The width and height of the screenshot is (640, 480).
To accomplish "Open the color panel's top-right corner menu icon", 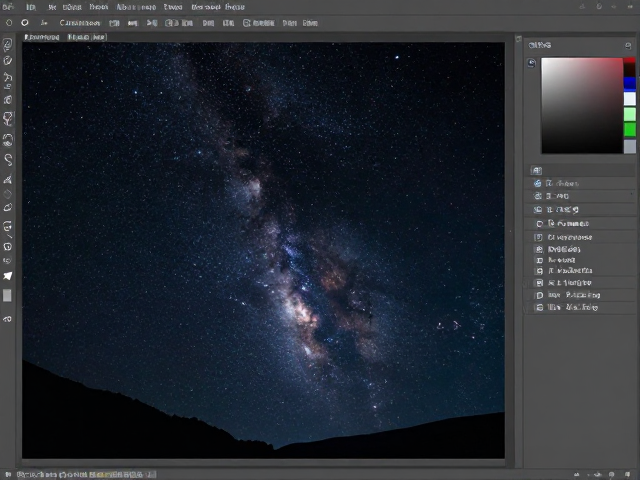I will tap(628, 46).
